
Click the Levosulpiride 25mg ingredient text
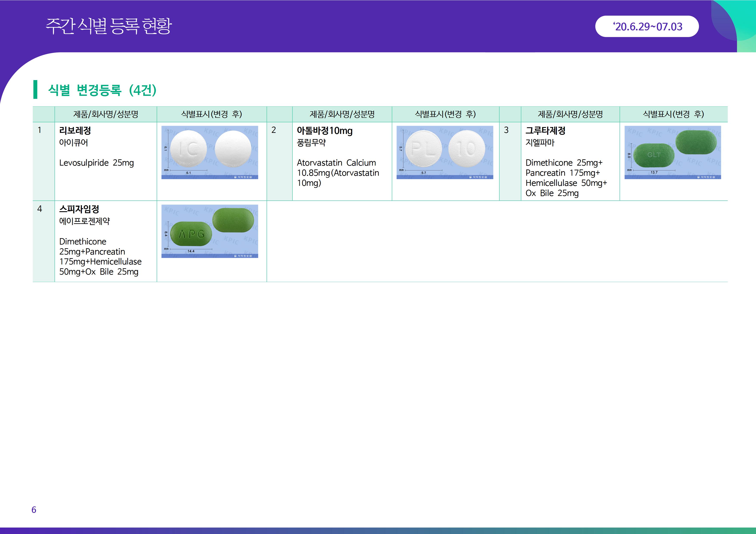(x=97, y=163)
